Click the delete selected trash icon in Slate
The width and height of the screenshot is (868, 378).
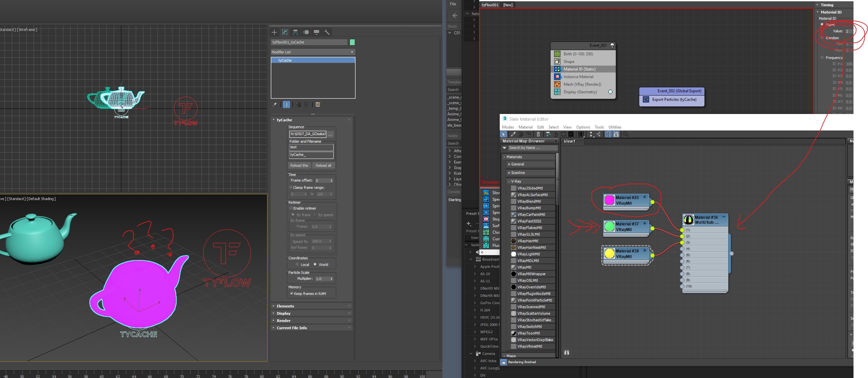(538, 134)
